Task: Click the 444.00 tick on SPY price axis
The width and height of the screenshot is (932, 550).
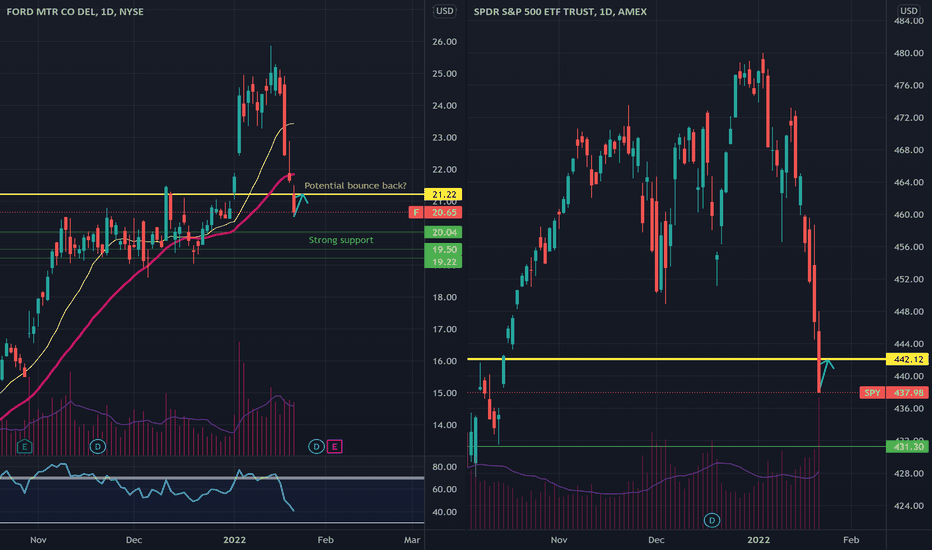Action: 909,344
